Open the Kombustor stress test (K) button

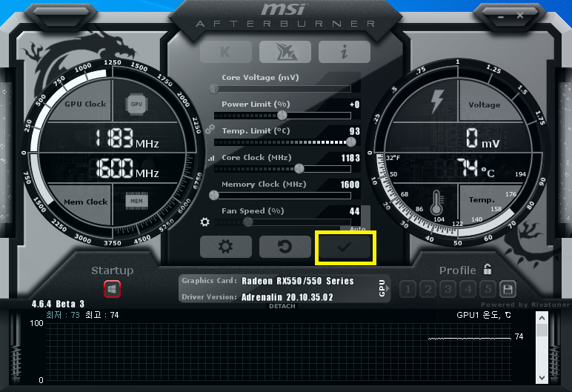click(x=226, y=52)
